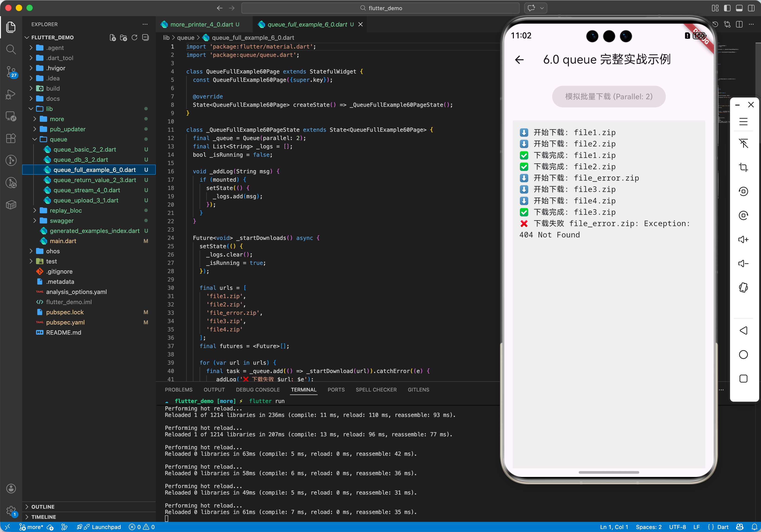Open the Search view in activity bar
This screenshot has width=761, height=532.
point(11,50)
